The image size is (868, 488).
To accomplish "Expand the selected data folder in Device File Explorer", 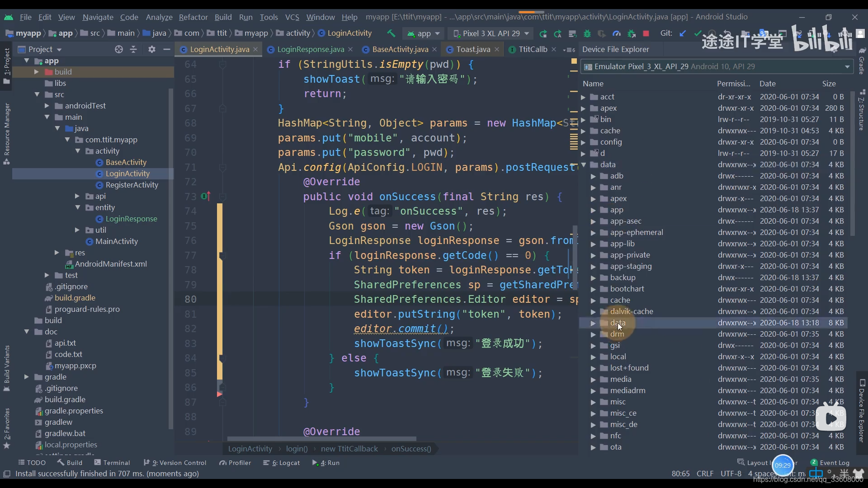I will [x=593, y=323].
